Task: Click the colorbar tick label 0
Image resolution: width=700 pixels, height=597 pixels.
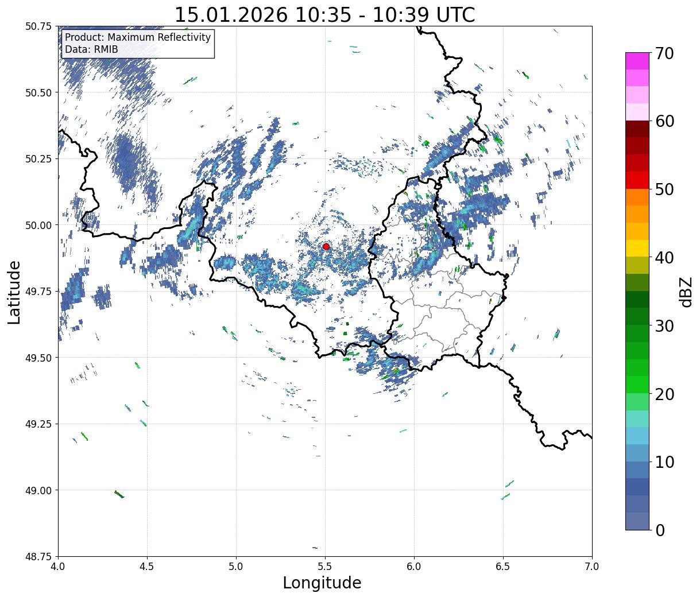Action: [x=659, y=530]
